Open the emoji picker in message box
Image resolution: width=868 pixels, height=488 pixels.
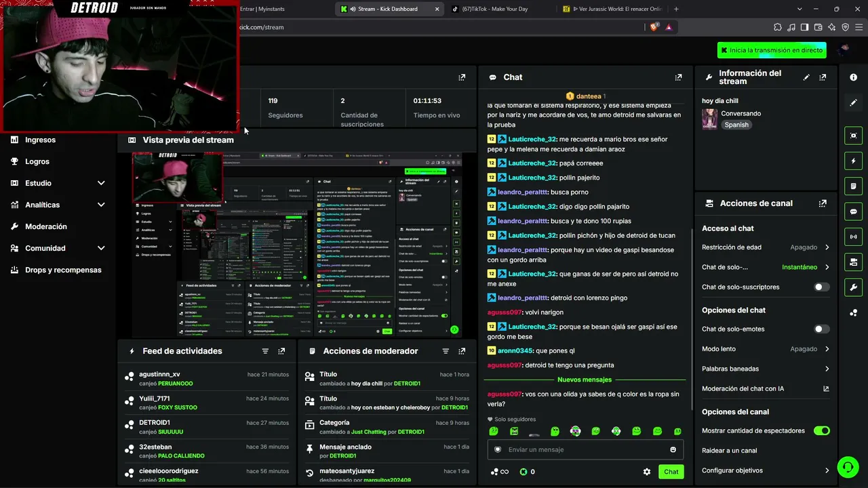pos(673,449)
